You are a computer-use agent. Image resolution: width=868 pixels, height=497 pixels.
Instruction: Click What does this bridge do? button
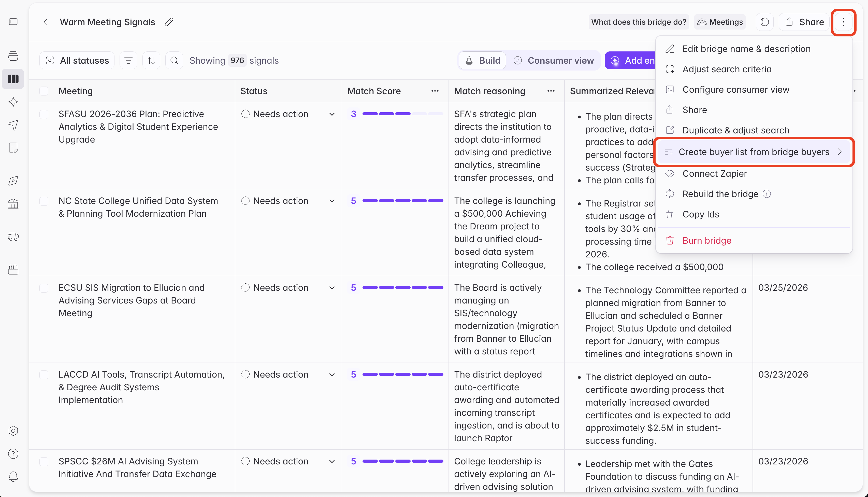click(x=639, y=22)
